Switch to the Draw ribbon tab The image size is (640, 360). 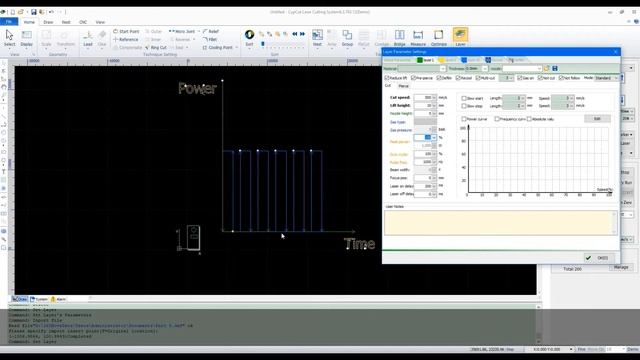pyautogui.click(x=48, y=22)
